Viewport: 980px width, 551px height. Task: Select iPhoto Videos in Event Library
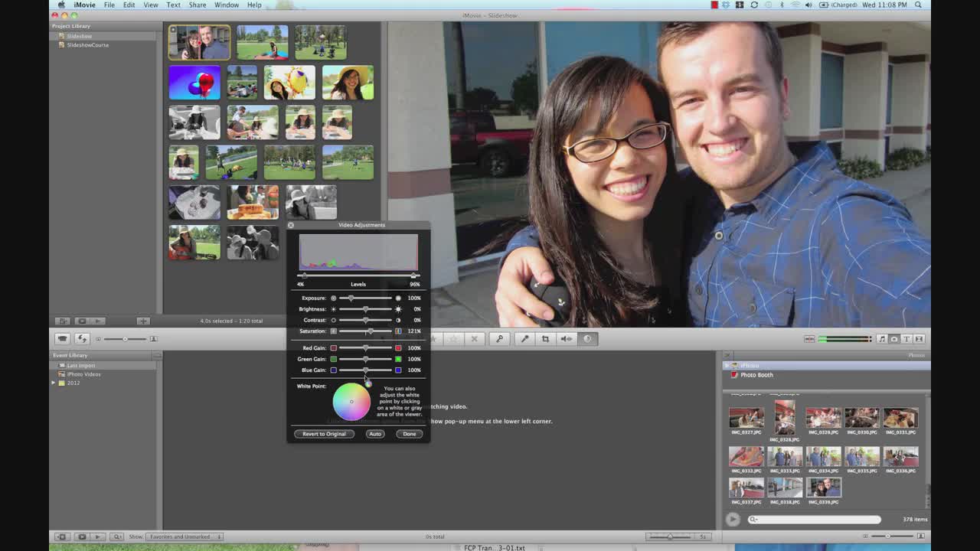(83, 374)
